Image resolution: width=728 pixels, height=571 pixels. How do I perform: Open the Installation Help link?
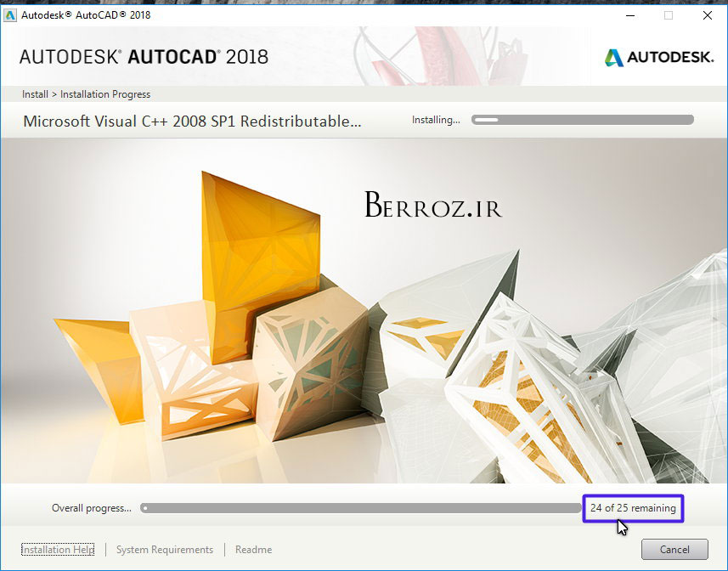point(58,550)
